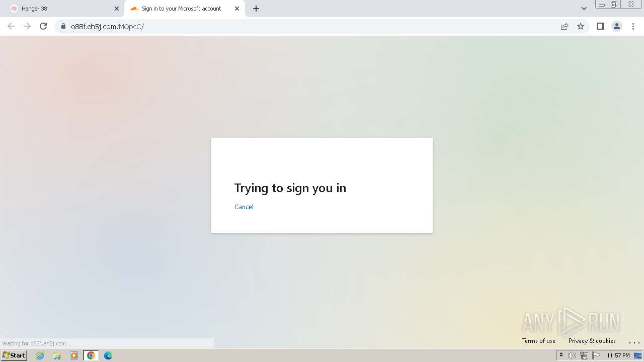
Task: Close the Microsoft account sign-in tab
Action: click(237, 9)
